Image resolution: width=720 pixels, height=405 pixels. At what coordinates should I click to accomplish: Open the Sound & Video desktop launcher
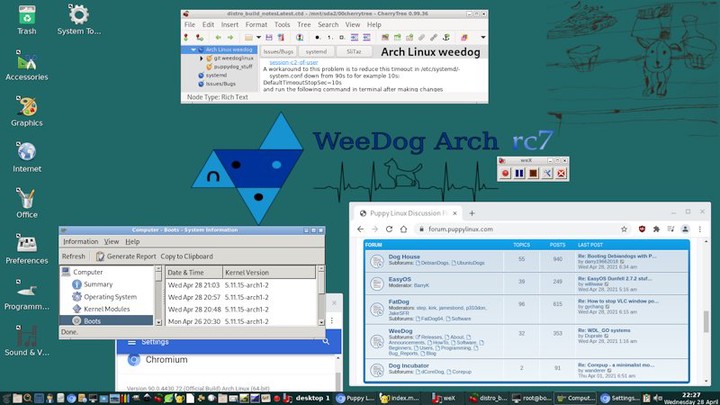(27, 341)
